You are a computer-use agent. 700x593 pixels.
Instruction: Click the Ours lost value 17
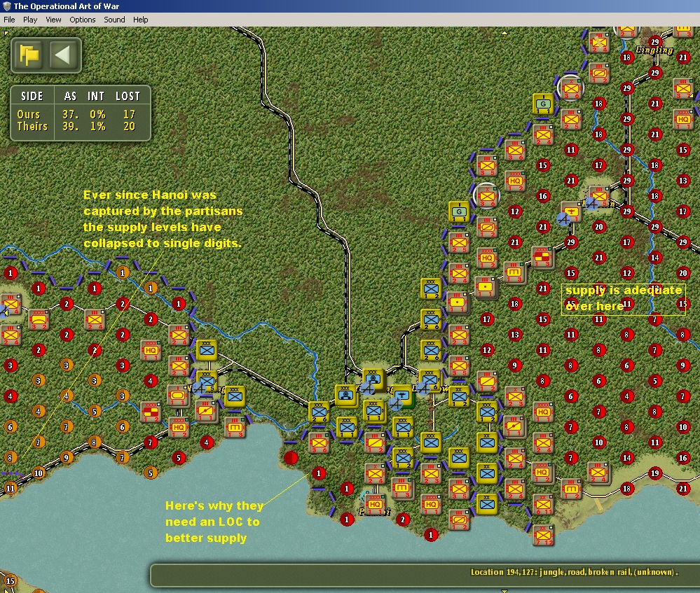coord(130,114)
